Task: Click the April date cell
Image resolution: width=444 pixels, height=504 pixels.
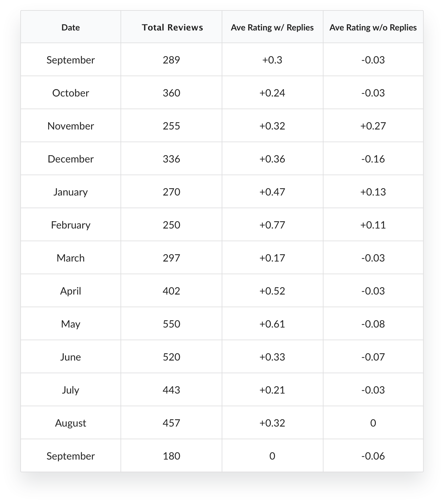Action: [x=70, y=291]
